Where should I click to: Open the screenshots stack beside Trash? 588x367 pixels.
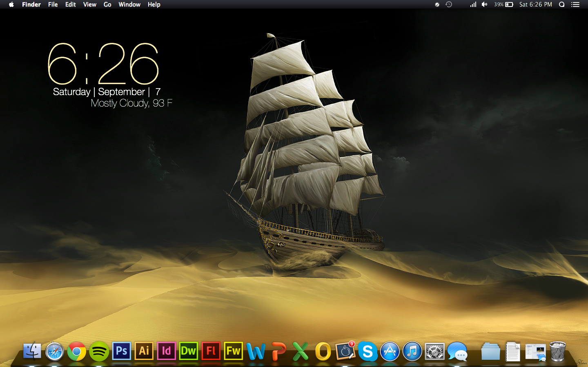tap(535, 352)
